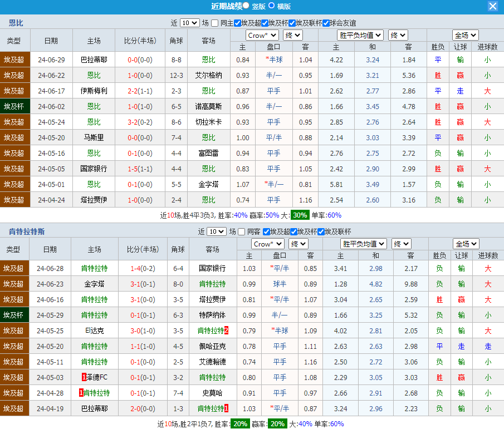The image size is (504, 429).
Task: Open the 全场 dropdown in the 恩比 table
Action: click(x=465, y=35)
